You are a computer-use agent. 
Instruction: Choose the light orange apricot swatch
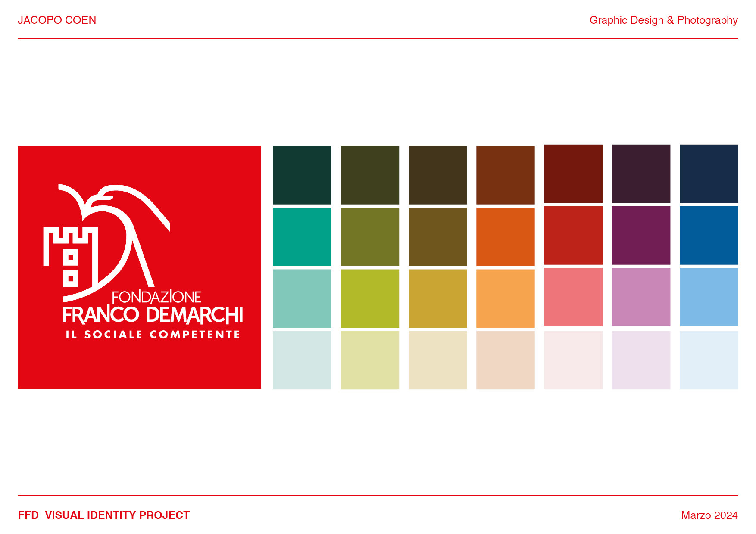pos(506,298)
